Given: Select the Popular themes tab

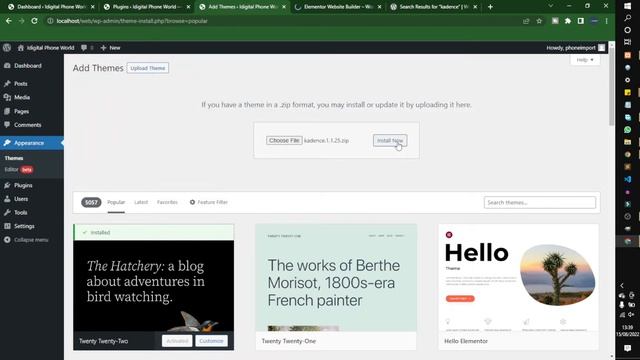Looking at the screenshot, I should pyautogui.click(x=116, y=202).
